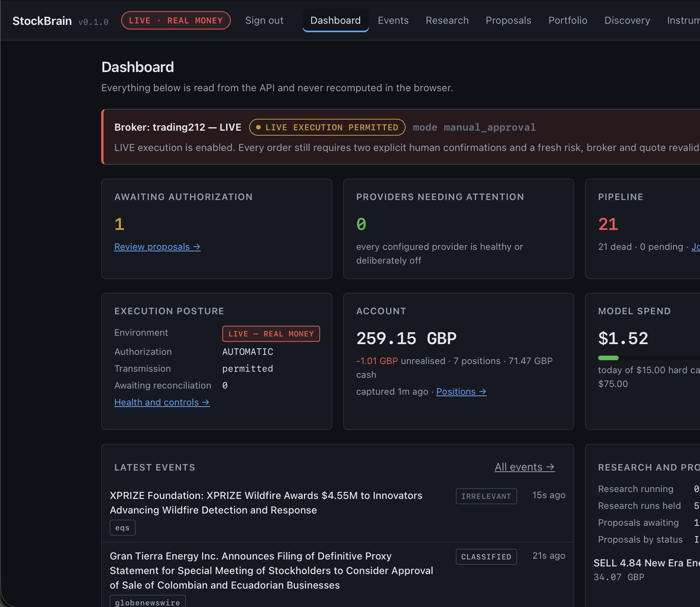Select the Discovery tab
This screenshot has height=607, width=700.
[x=627, y=20]
